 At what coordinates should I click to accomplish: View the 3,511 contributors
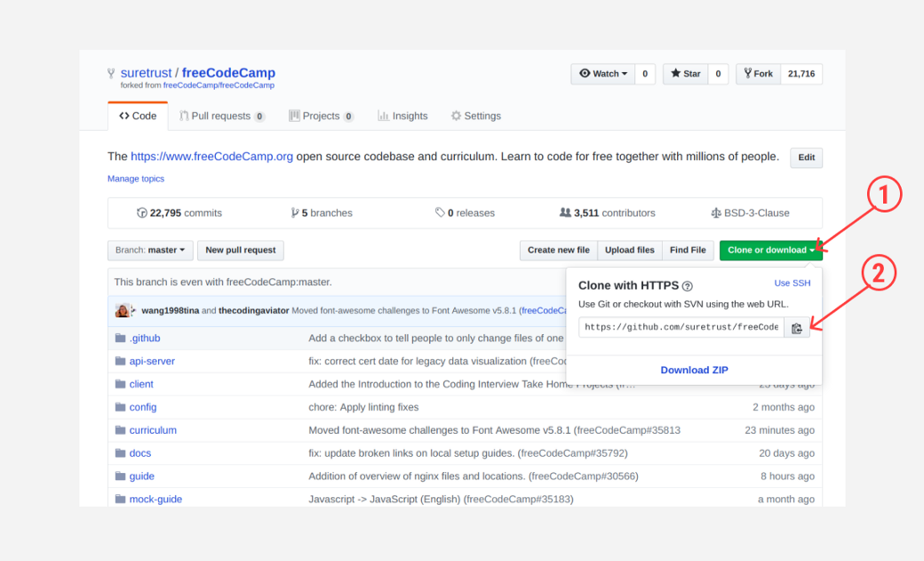click(x=607, y=213)
